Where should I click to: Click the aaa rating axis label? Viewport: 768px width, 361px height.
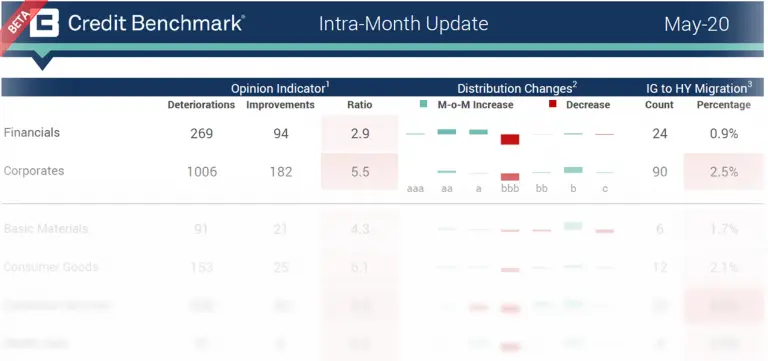click(415, 189)
